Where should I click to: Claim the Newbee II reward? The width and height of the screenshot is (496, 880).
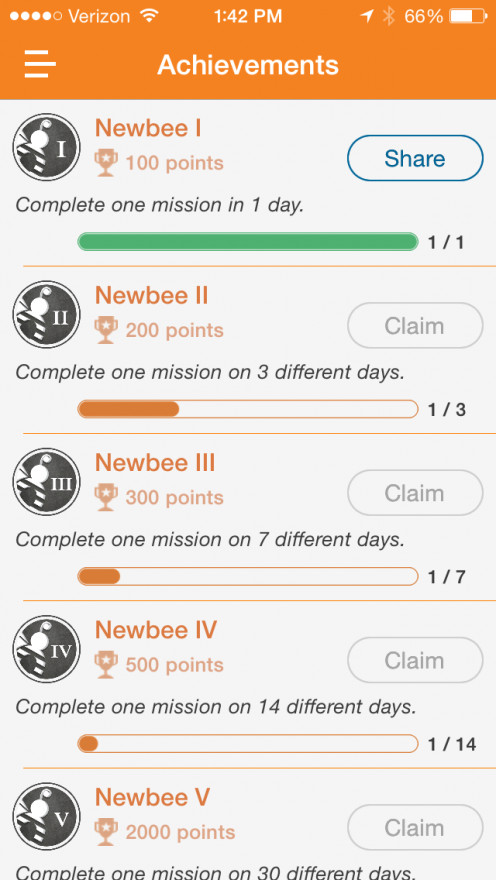415,326
